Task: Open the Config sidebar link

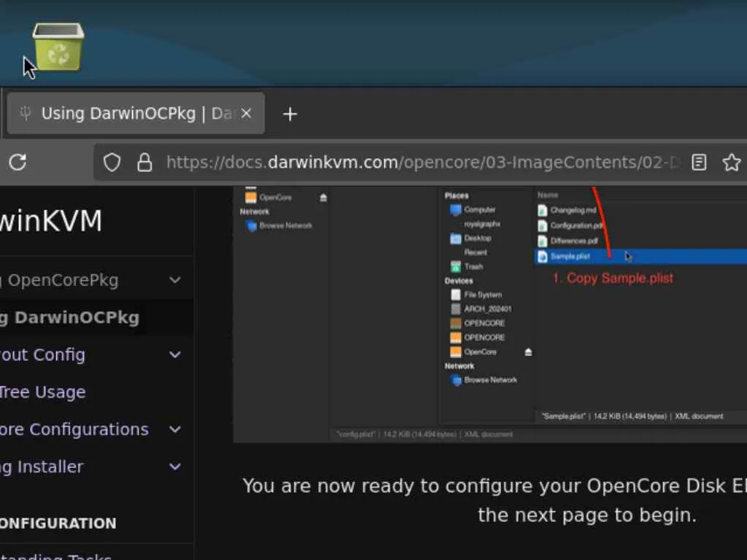Action: click(43, 355)
